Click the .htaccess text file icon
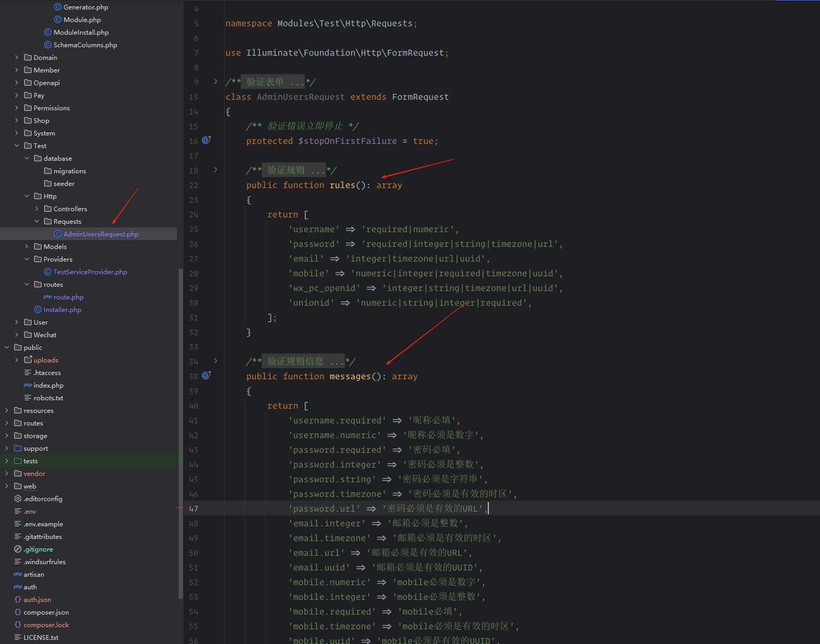Screen dimensions: 820x644 point(28,372)
